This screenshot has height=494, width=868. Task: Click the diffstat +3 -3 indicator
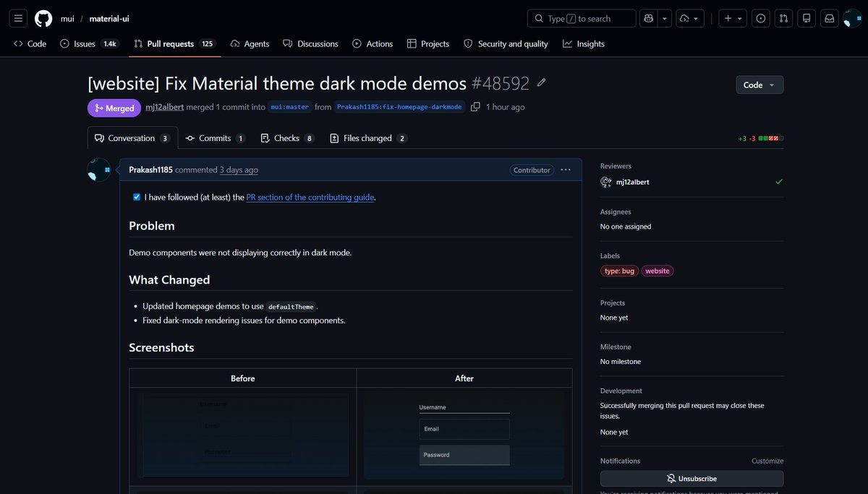click(760, 138)
